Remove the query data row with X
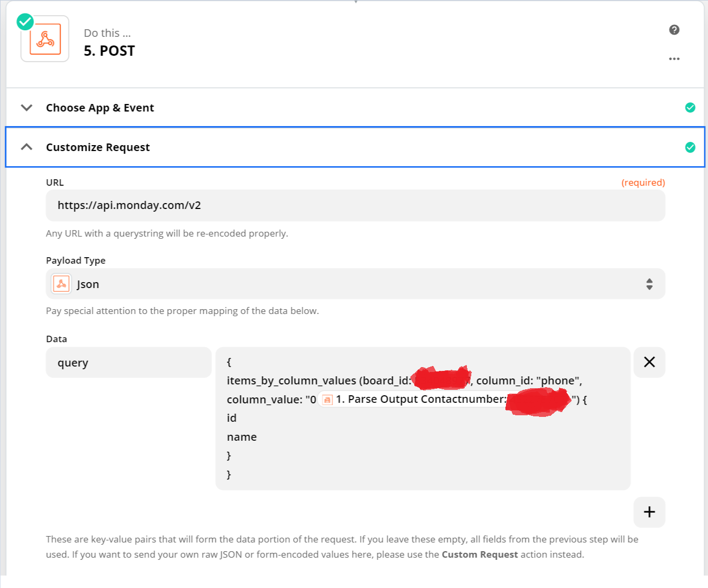708x588 pixels. coord(649,362)
